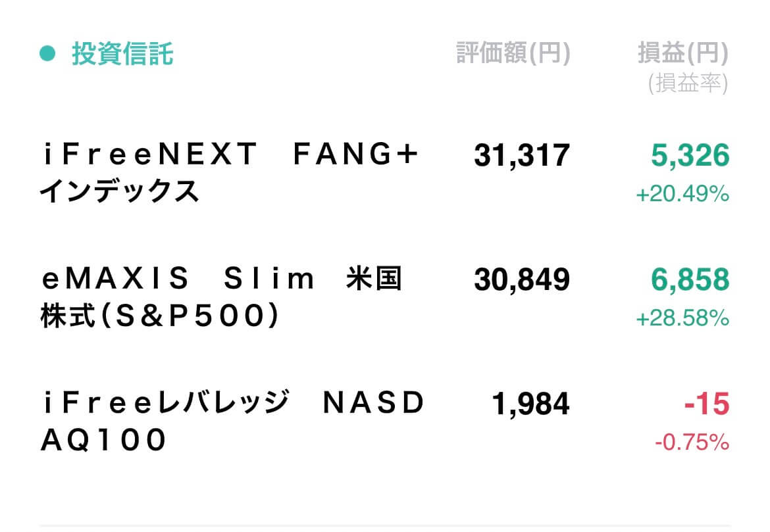Select the 評価額(円) column header
The image size is (770, 532).
513,53
